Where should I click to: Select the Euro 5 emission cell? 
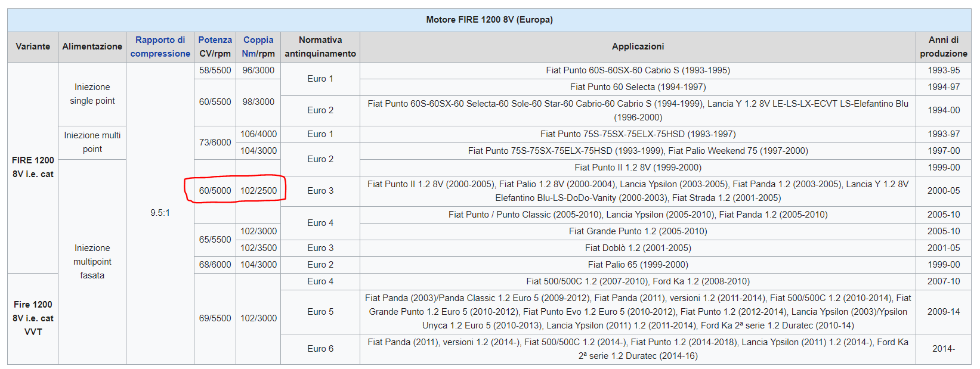[x=320, y=312]
